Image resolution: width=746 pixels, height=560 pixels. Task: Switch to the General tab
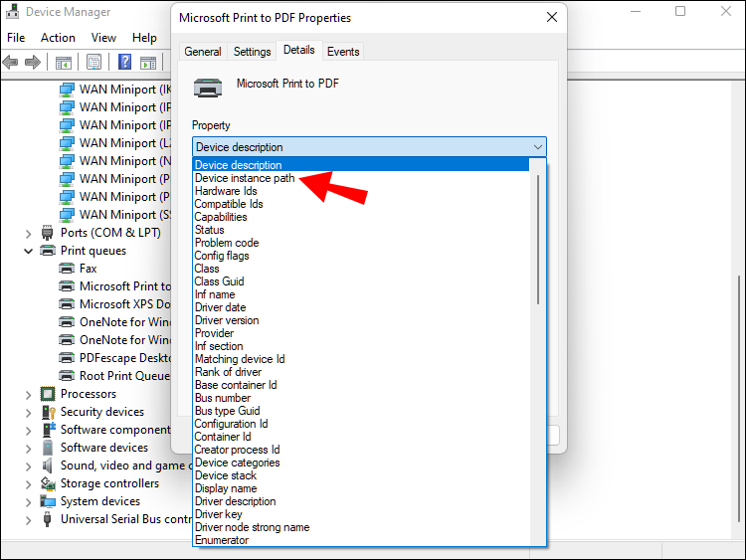[x=203, y=52]
